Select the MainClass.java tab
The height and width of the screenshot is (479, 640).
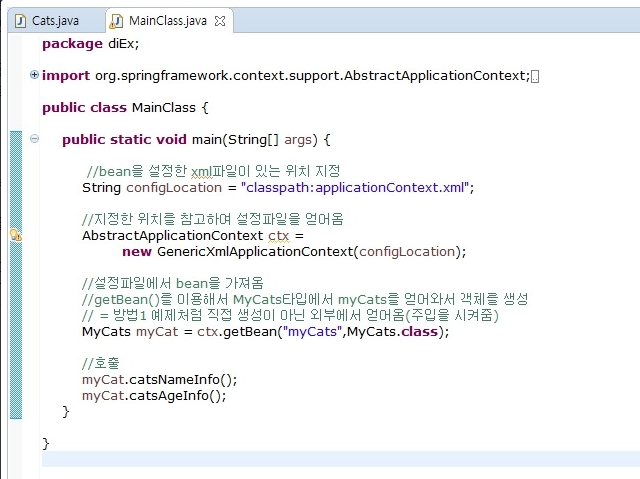pyautogui.click(x=168, y=21)
